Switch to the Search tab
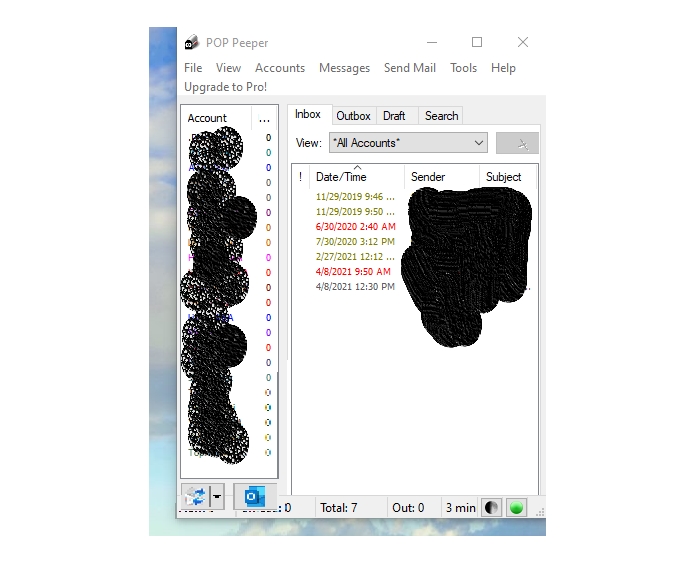 tap(442, 116)
